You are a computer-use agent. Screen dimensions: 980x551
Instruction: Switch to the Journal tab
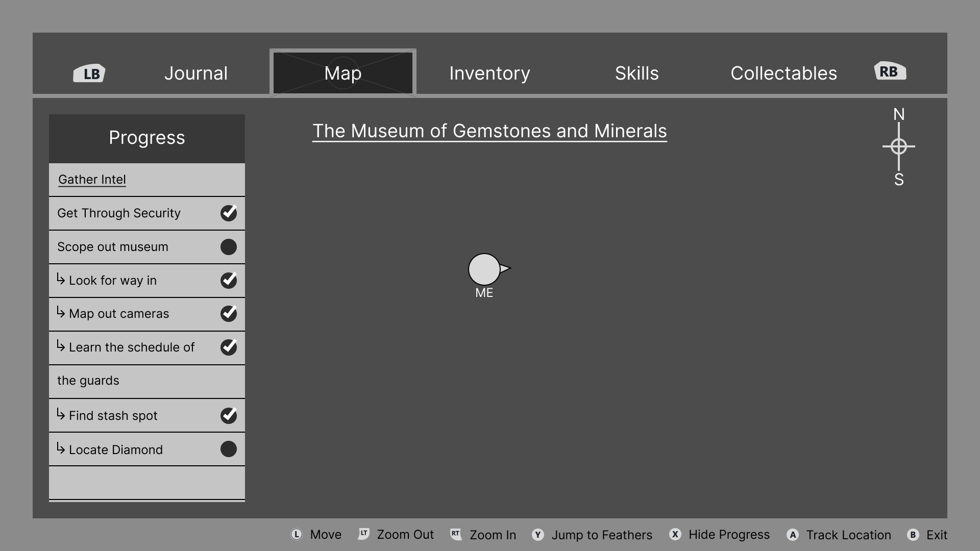[196, 73]
